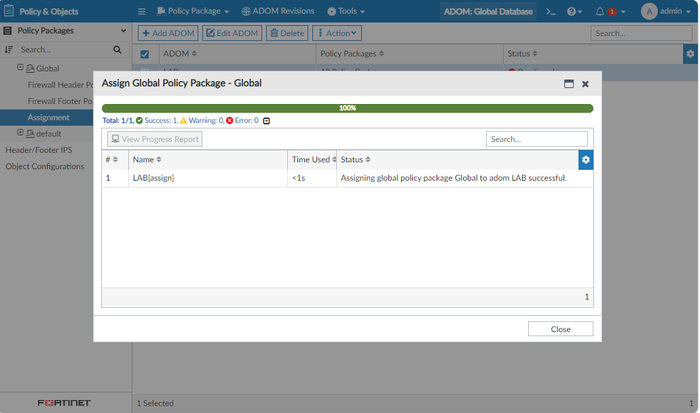Sort by the # column in dialog
The height and width of the screenshot is (413, 700).
pos(112,159)
